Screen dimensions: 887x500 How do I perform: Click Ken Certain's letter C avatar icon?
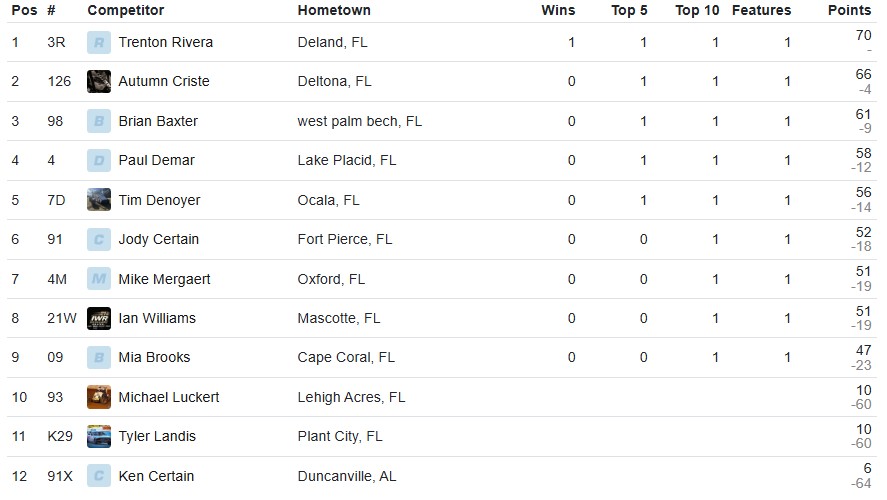pyautogui.click(x=98, y=476)
